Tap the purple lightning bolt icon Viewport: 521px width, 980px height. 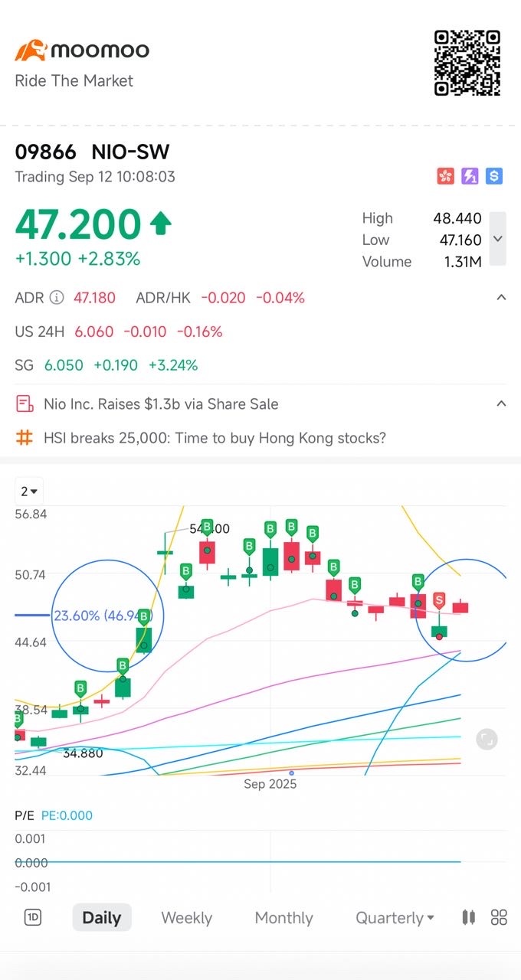coord(470,177)
